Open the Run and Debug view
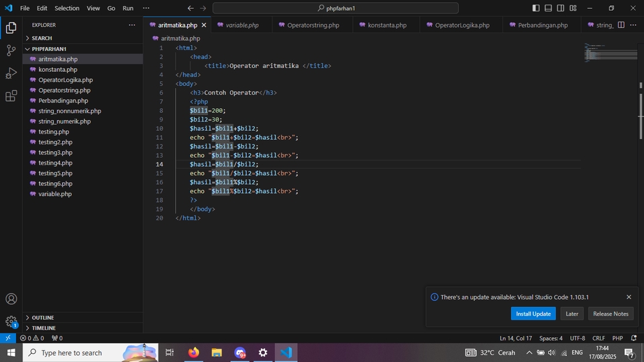 coord(11,73)
